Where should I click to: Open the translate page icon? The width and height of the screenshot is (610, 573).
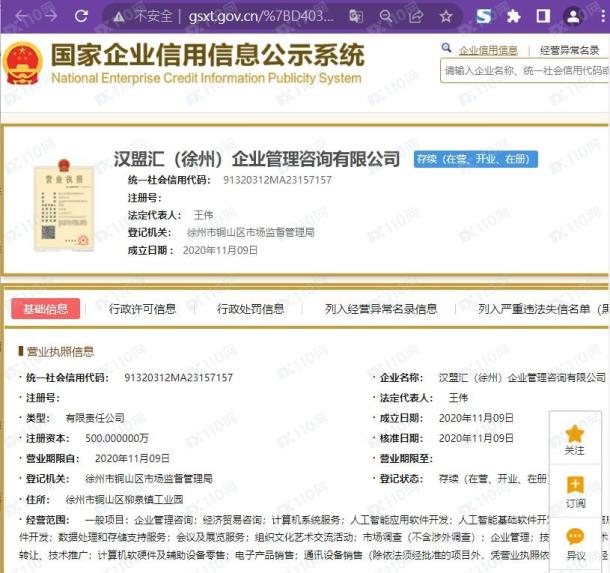click(355, 16)
